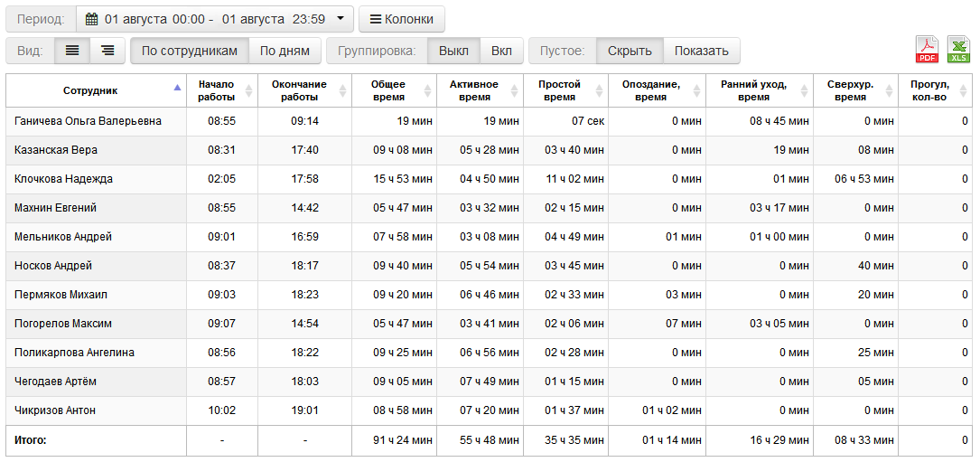Open the period date range dropdown
Viewport: 980px width, 462px height.
[x=214, y=19]
